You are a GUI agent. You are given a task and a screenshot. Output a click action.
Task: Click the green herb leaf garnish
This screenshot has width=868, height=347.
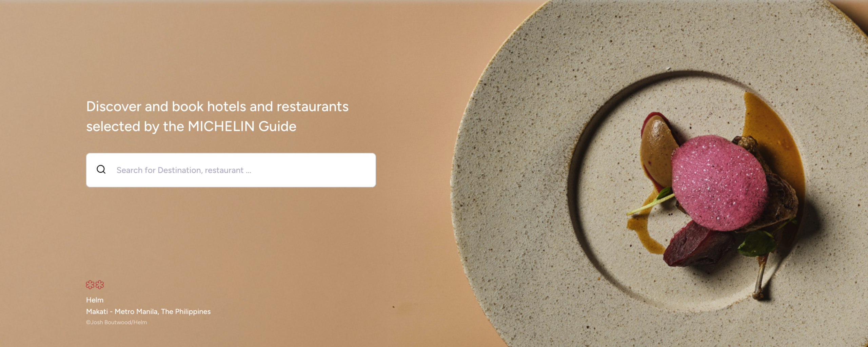(757, 244)
